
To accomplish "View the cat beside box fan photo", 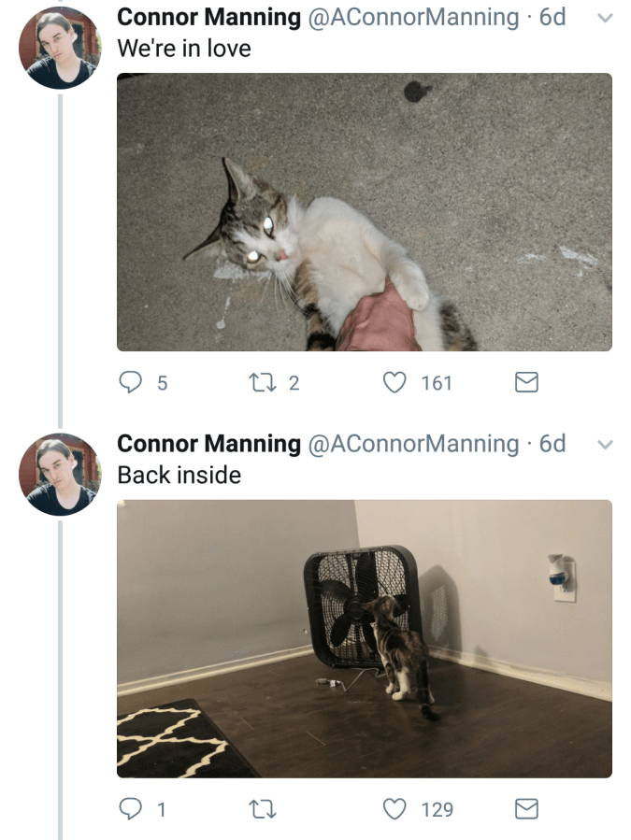I will pos(365,638).
